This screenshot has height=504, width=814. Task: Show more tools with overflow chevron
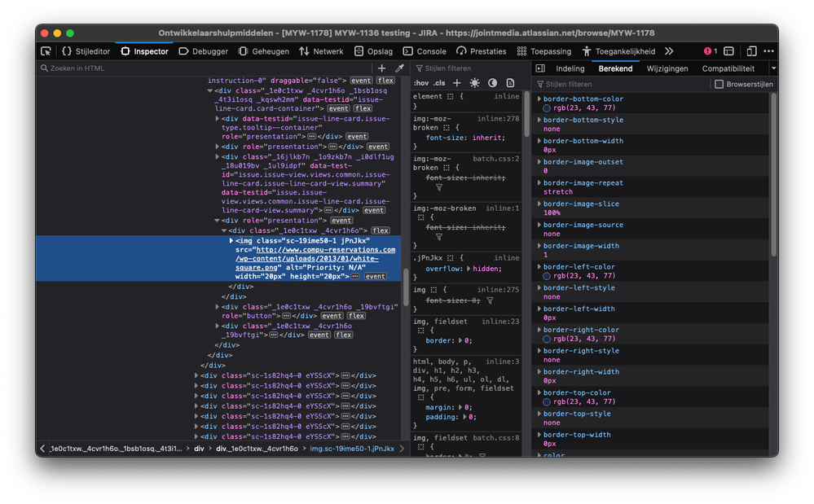click(669, 51)
